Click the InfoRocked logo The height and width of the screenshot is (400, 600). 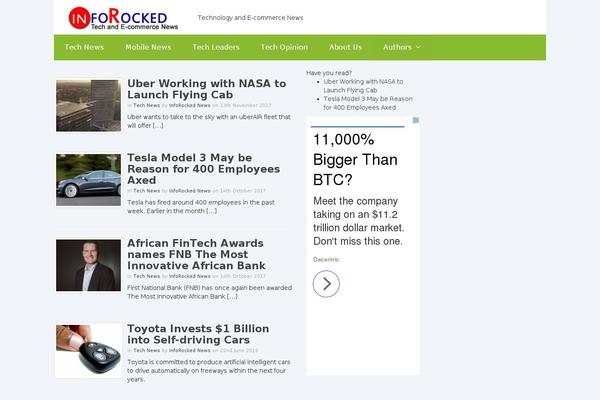(123, 18)
